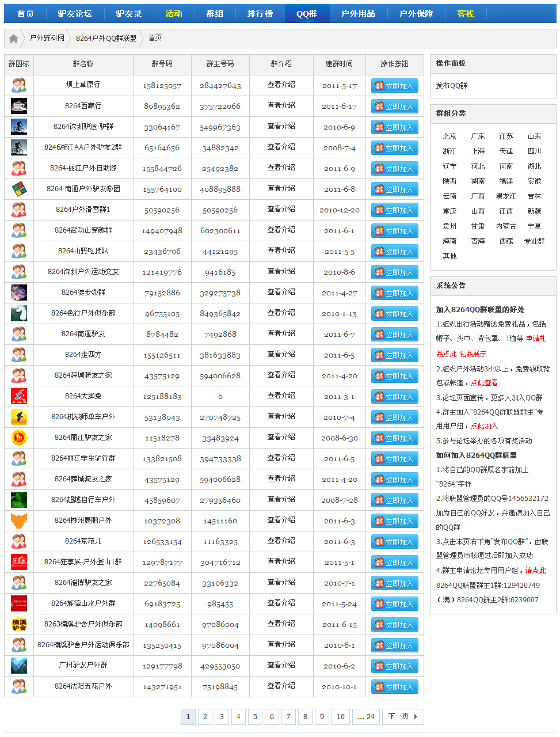The image size is (560, 737).
Task: Jump to last page ... 24
Action: 366,716
